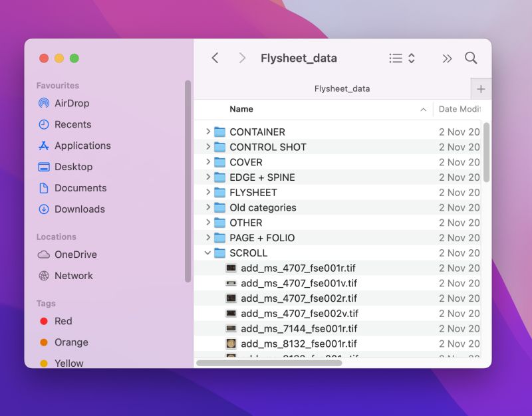The height and width of the screenshot is (416, 532).
Task: Expand the Old categories folder
Action: coord(208,207)
